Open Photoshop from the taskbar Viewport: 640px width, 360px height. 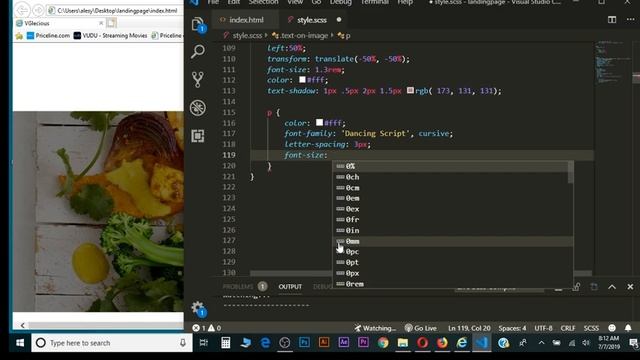pyautogui.click(x=304, y=343)
